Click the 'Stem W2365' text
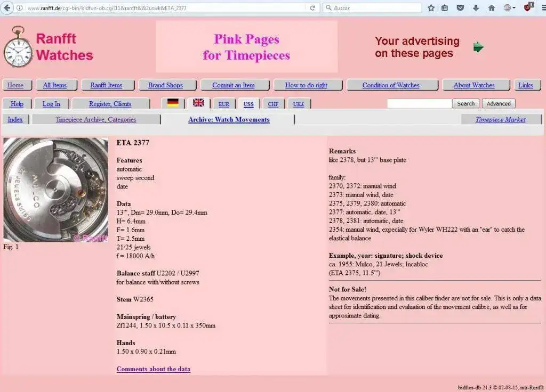Image resolution: width=546 pixels, height=392 pixels. (135, 299)
